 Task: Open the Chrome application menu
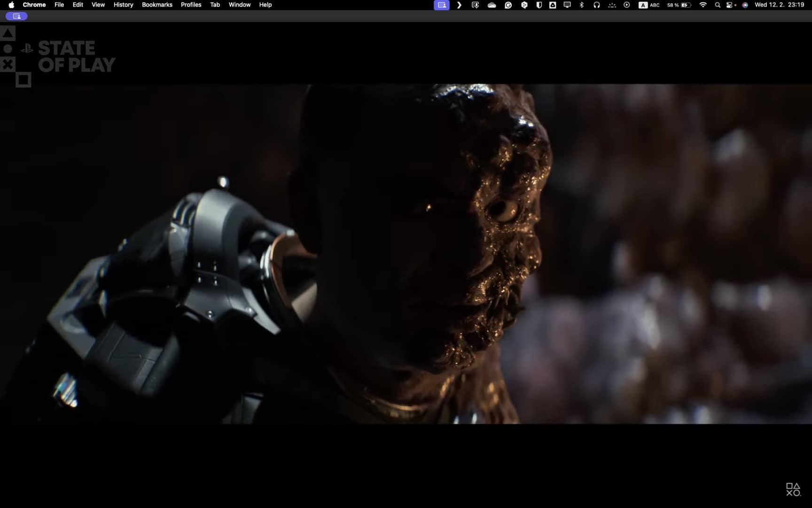click(34, 5)
